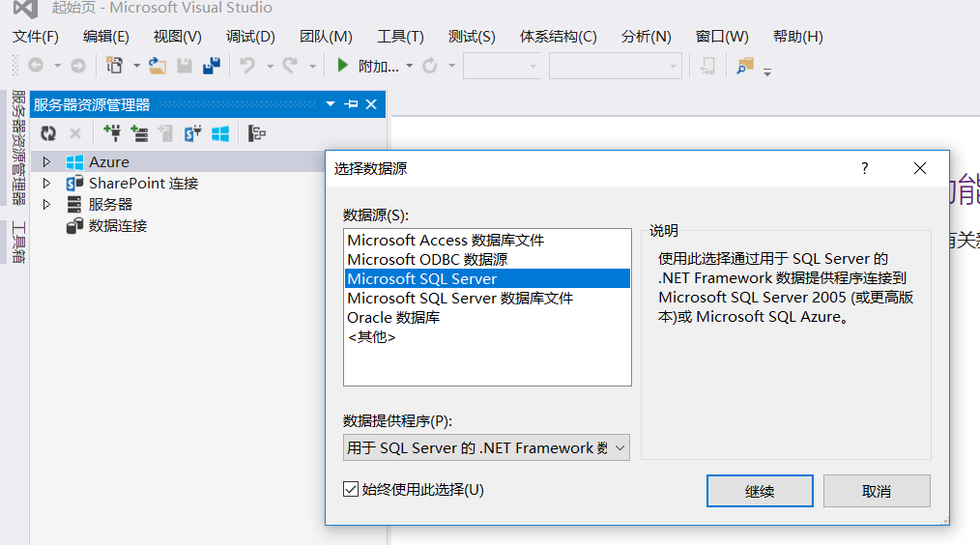
Task: Select Oracle 数据库 in data source list
Action: [x=393, y=318]
